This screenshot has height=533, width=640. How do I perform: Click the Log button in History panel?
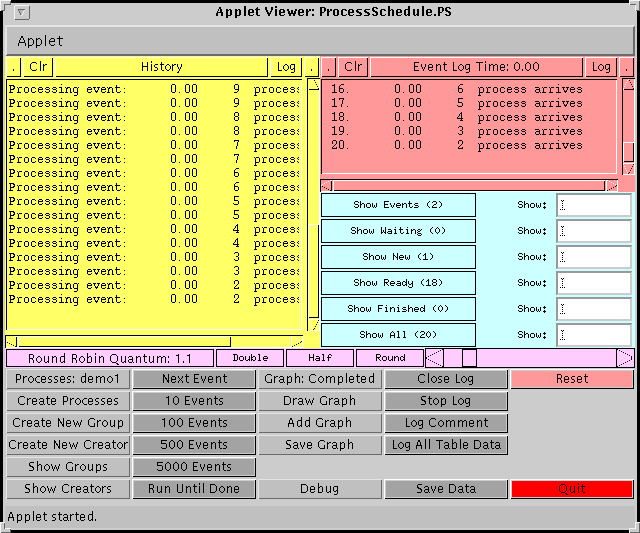tap(286, 67)
